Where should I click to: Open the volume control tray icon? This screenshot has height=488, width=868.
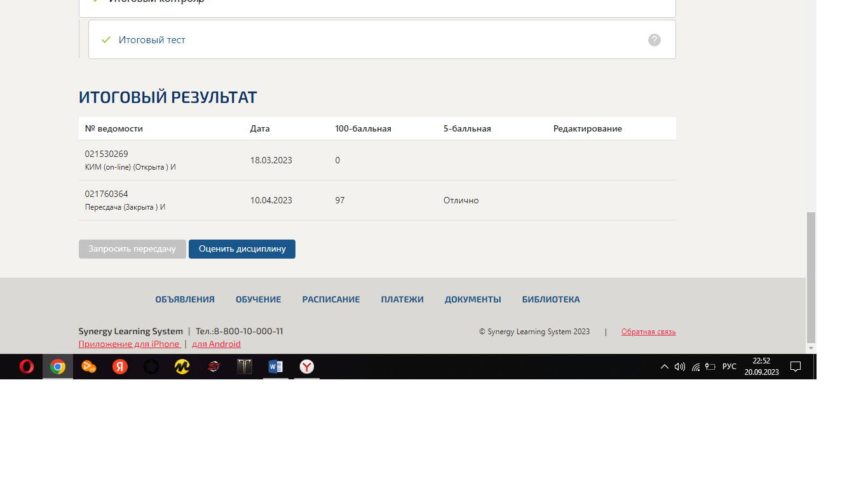tap(680, 367)
